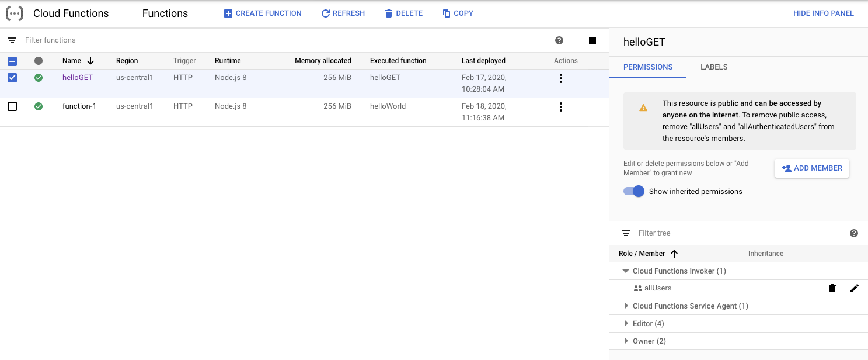Click the warning triangle icon in info panel
Viewport: 868px width, 360px height.
tap(643, 108)
